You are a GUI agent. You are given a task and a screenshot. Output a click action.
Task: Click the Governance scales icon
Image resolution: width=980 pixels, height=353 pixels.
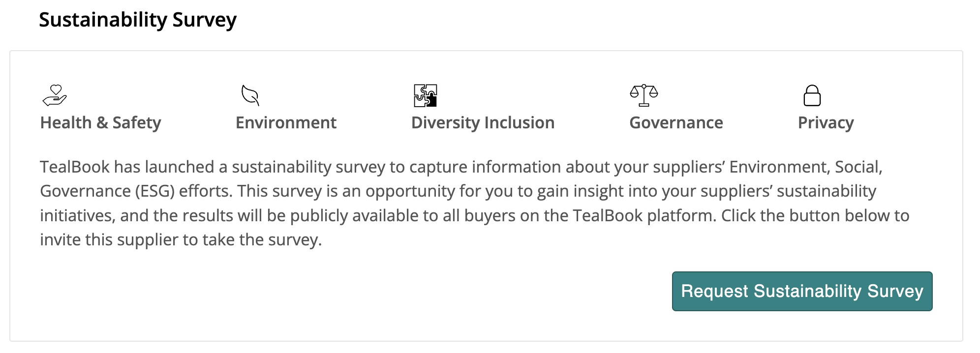point(643,95)
